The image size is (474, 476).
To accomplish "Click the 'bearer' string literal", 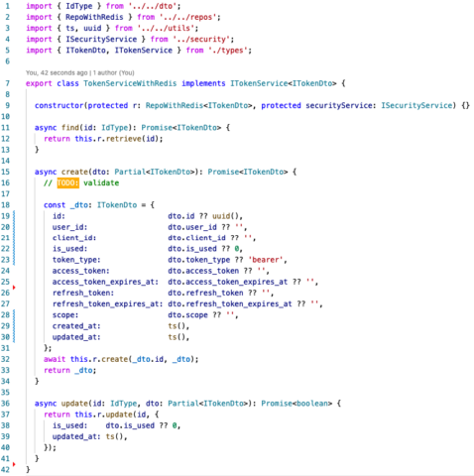I will point(266,260).
